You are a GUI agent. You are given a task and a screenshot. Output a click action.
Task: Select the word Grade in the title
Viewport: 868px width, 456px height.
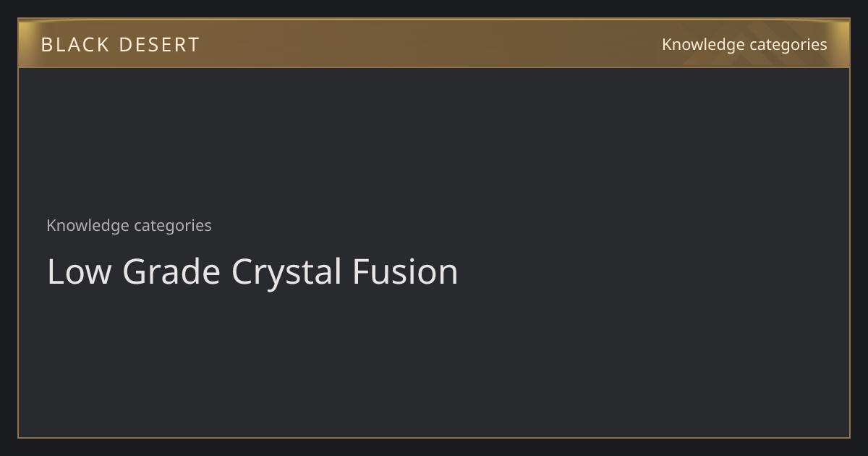(171, 272)
